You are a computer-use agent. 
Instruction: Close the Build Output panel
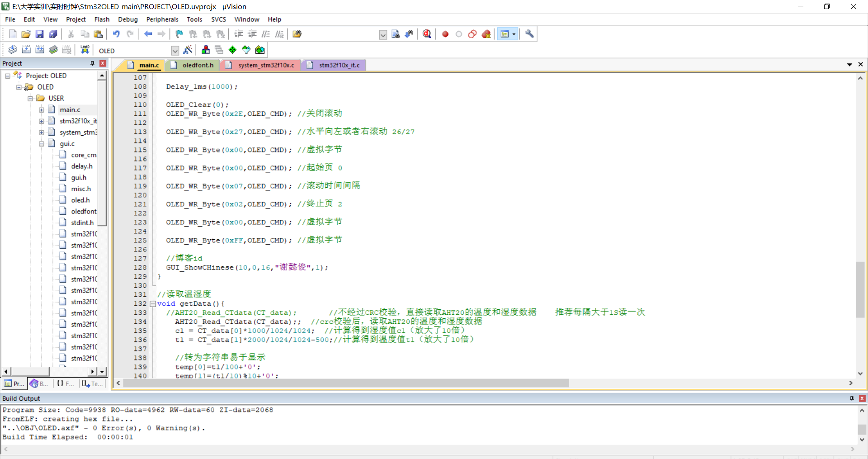[x=862, y=398]
